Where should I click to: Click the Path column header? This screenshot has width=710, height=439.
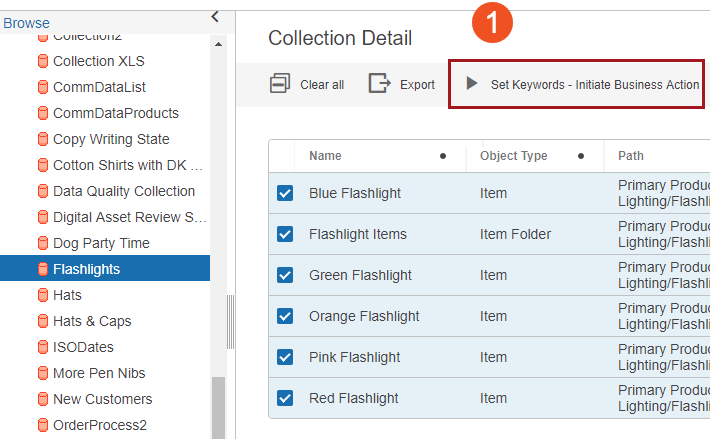[x=631, y=156]
